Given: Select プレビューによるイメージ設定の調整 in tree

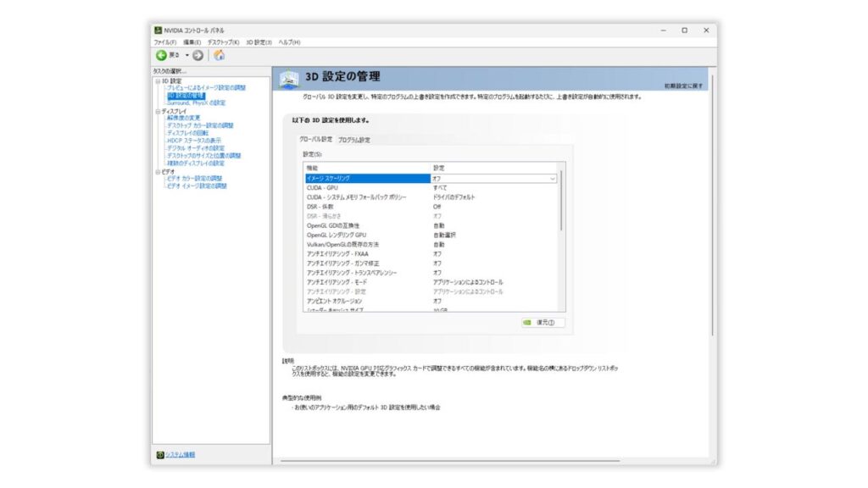Looking at the screenshot, I should [x=206, y=88].
